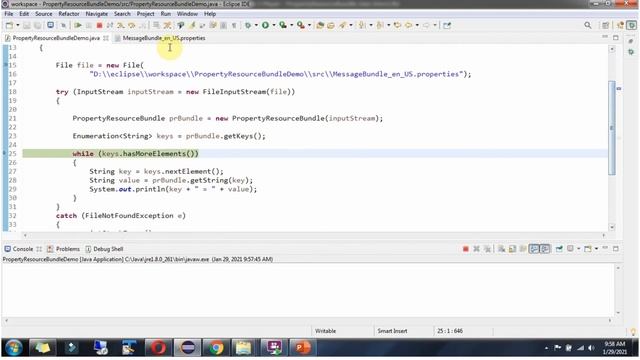The width and height of the screenshot is (640, 360).
Task: Click the Open Perspective icon
Action: (x=606, y=25)
